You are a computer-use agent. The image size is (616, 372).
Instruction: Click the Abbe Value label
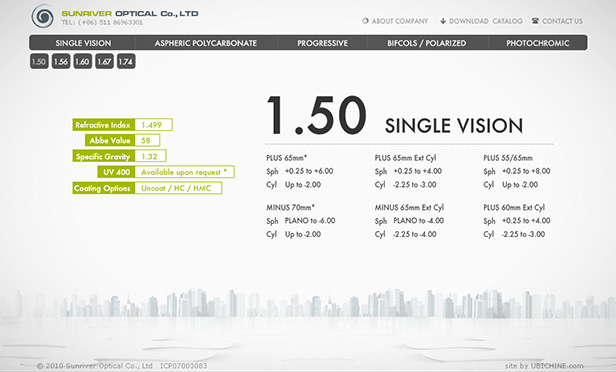(x=110, y=140)
